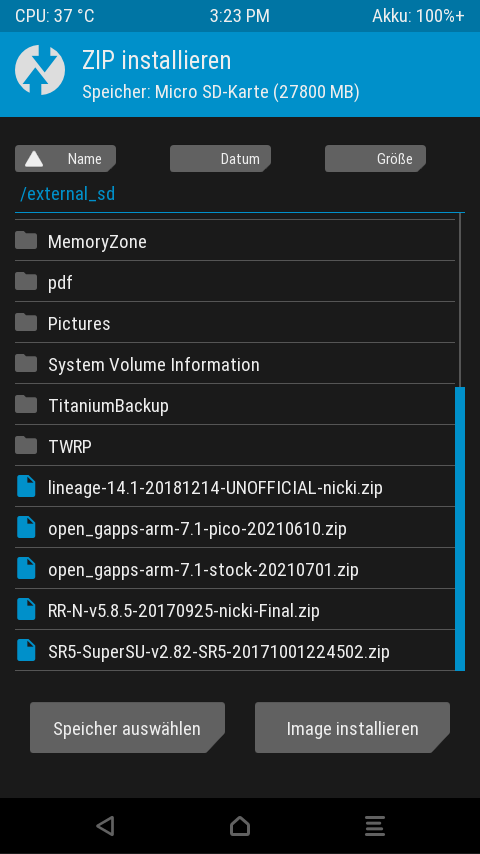Sort file list by Datum
This screenshot has width=480, height=854.
pos(220,158)
